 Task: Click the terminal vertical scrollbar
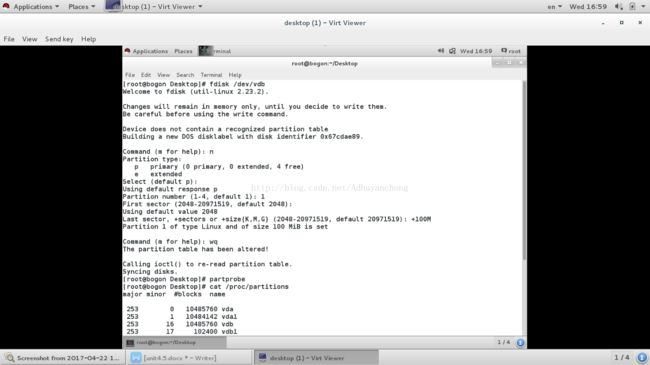coord(524,170)
